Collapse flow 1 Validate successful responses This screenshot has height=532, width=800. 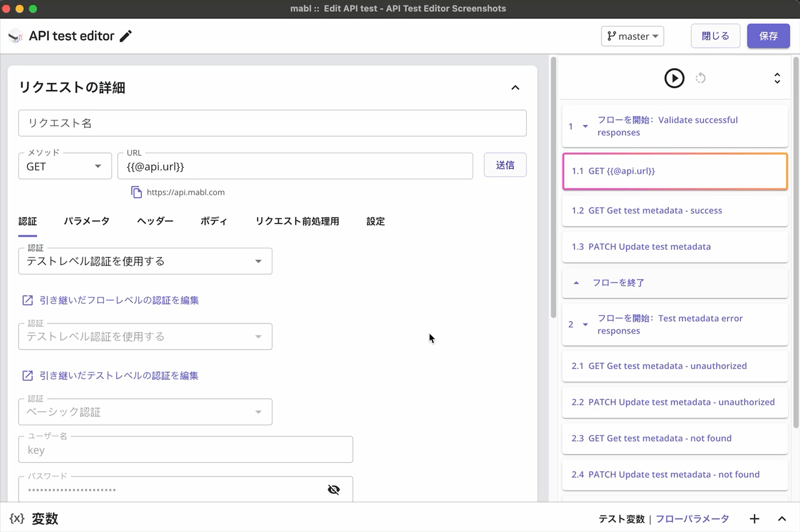[x=585, y=126]
